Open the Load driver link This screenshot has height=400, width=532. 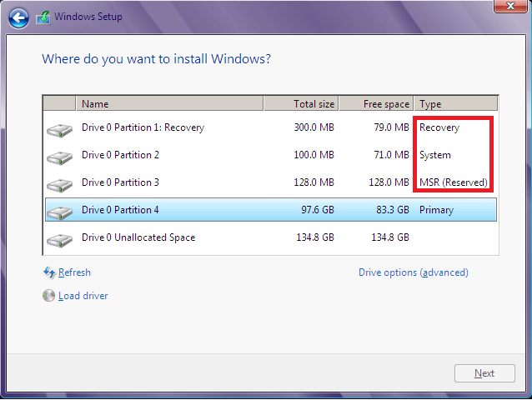[83, 296]
